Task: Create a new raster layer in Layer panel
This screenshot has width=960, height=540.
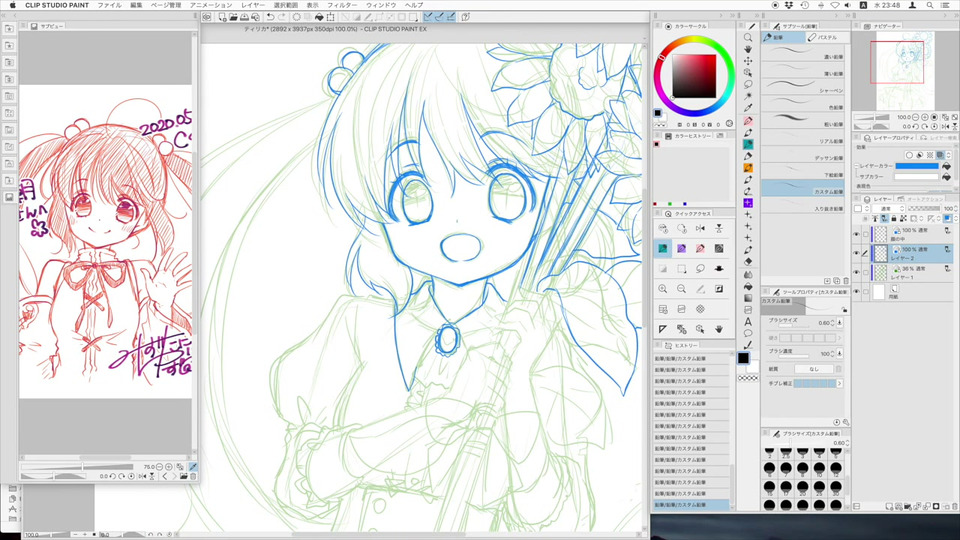Action: (x=889, y=506)
